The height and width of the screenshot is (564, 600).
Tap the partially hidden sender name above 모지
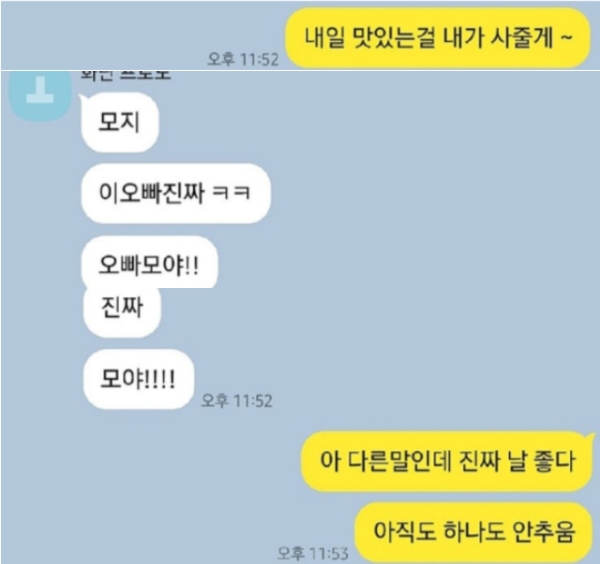tap(126, 75)
